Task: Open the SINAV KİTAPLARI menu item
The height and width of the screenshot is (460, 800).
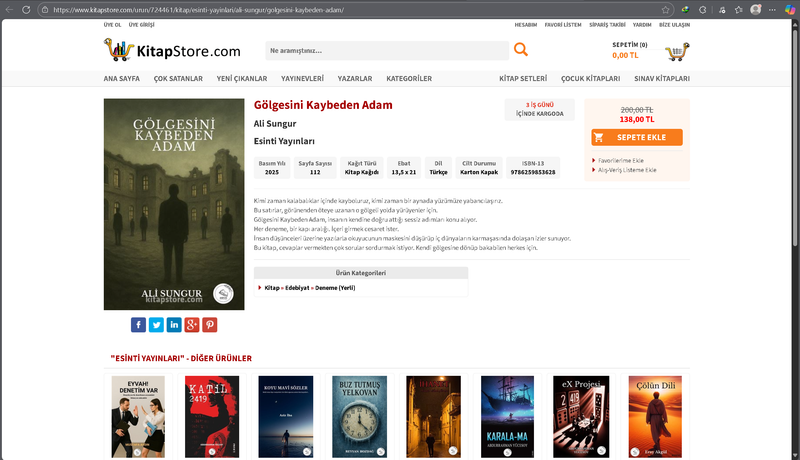Action: 662,79
